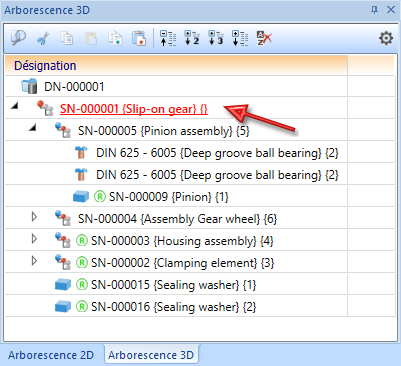Expand the SN-000003 Housing assembly node
401x366 pixels.
(x=34, y=239)
